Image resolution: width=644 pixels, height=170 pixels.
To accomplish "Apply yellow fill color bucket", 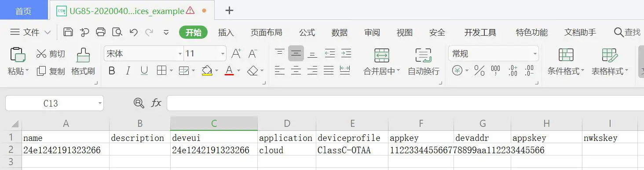I will pos(207,70).
